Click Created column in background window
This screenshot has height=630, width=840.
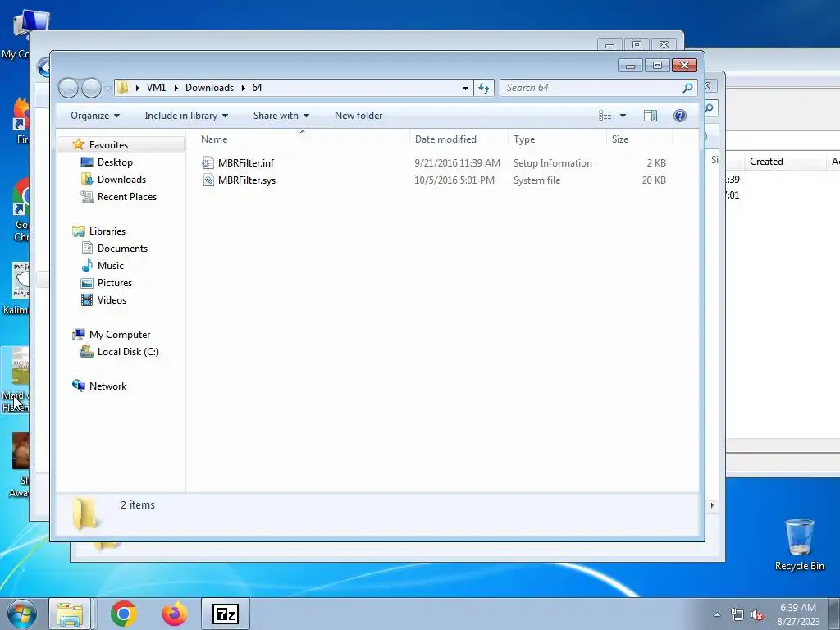(766, 162)
